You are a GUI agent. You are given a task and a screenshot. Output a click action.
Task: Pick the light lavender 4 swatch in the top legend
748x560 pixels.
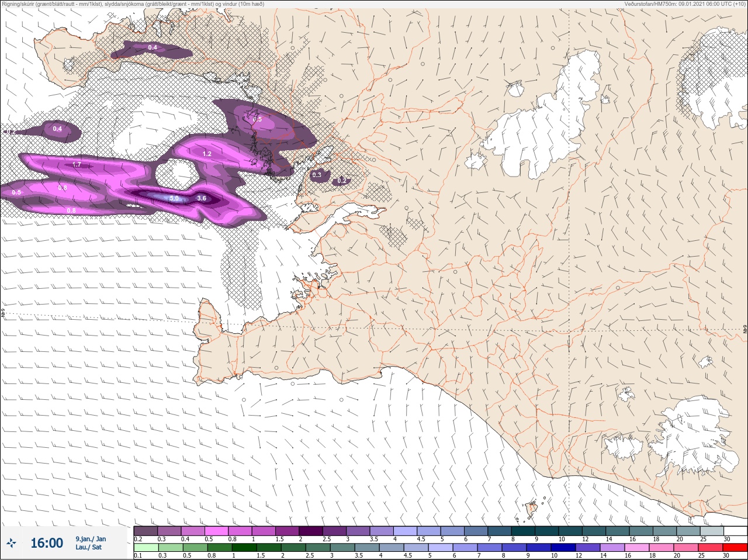click(406, 531)
